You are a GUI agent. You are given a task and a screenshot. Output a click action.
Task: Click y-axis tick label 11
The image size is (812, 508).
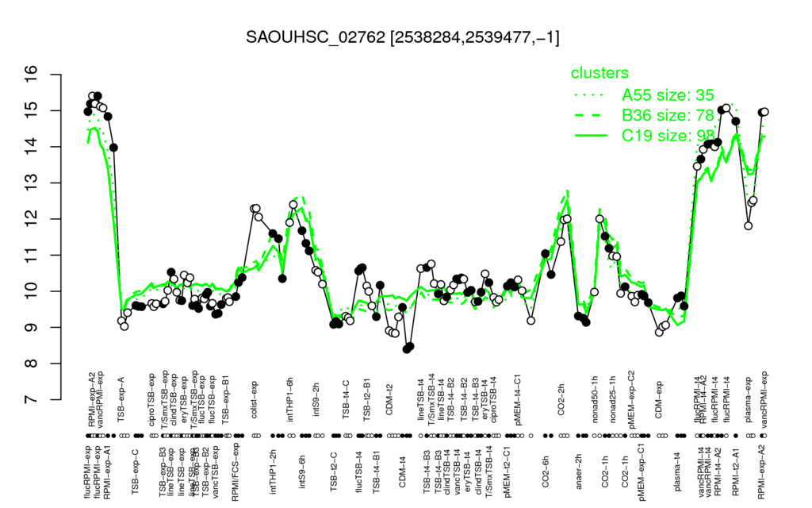coord(31,255)
